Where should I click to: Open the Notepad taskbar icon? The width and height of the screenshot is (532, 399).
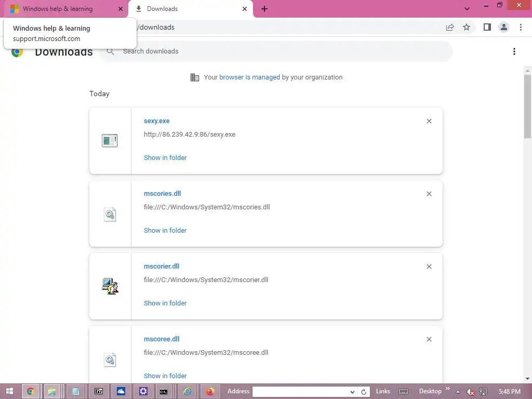coord(75,391)
